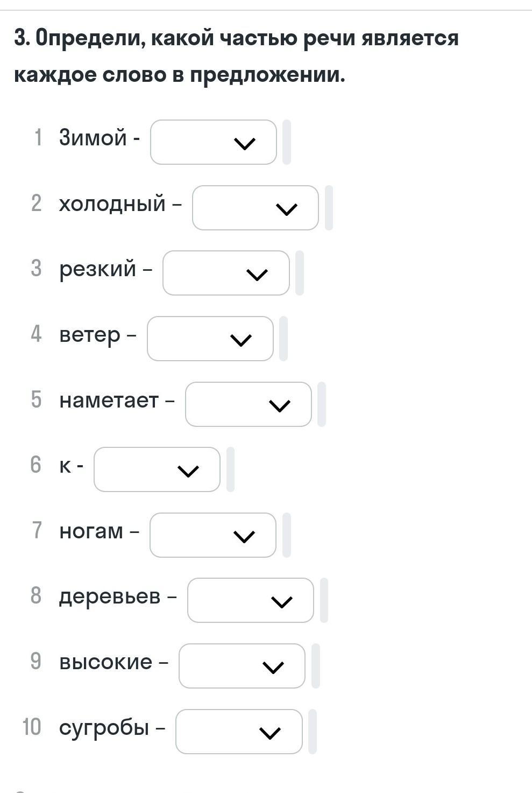Click the gray bar beside «высокие» dropdown

(x=316, y=666)
